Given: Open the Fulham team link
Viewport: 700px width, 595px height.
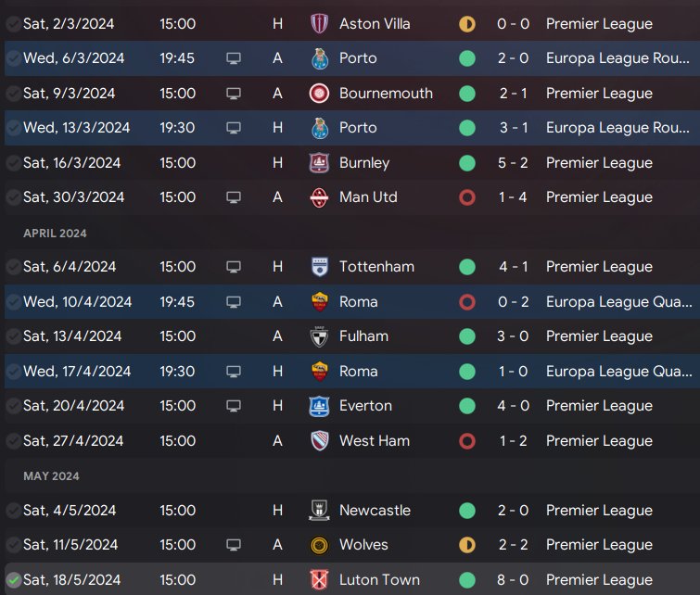Looking at the screenshot, I should pos(363,336).
